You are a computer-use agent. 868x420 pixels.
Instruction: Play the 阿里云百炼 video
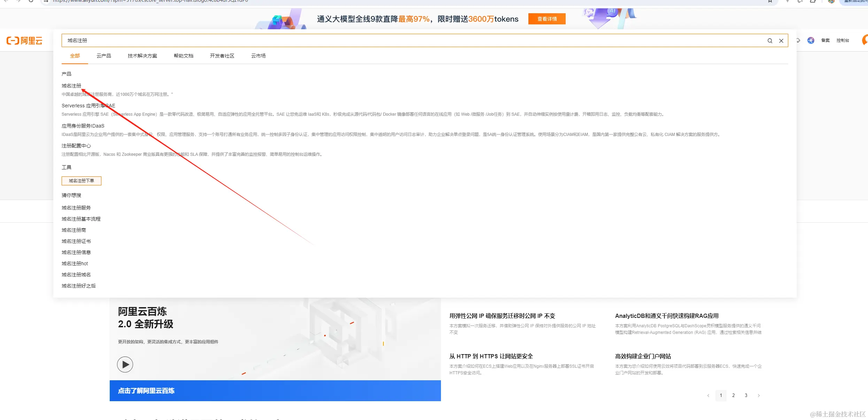click(x=125, y=365)
